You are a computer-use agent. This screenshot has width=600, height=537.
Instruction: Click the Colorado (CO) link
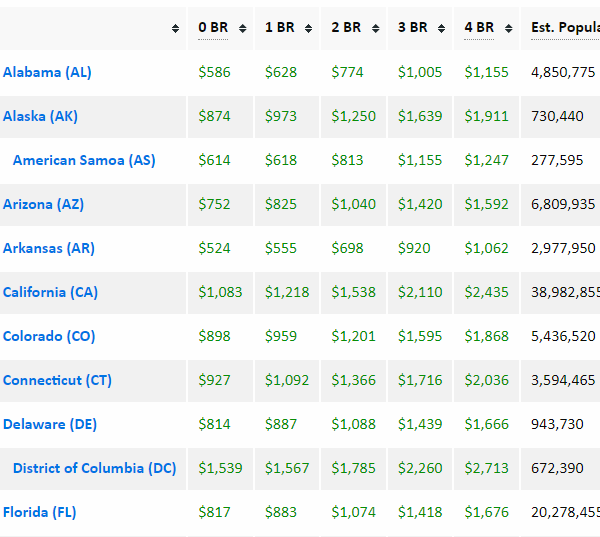[x=49, y=336]
